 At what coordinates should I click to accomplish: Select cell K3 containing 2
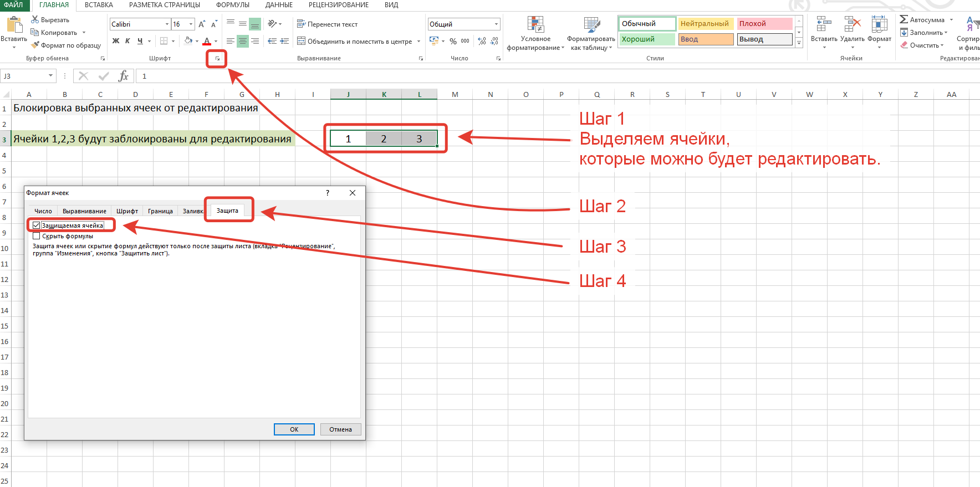384,139
